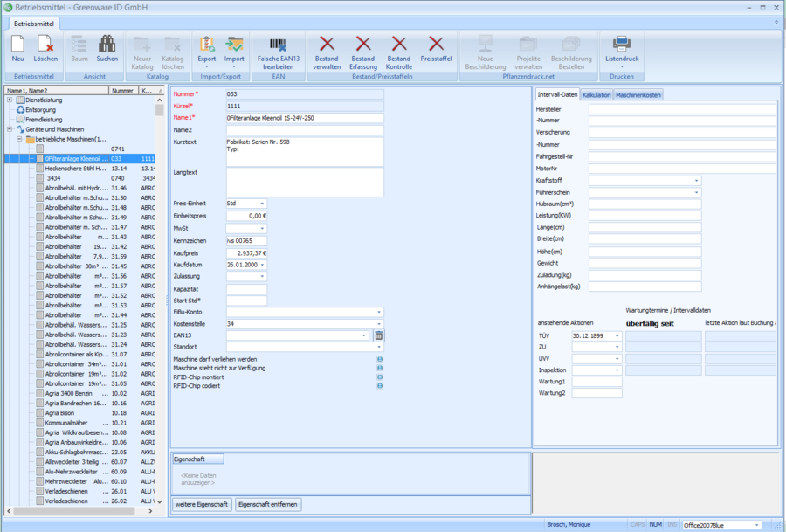
Task: Collapse the Geräte und Maschinen node
Action: [10, 129]
